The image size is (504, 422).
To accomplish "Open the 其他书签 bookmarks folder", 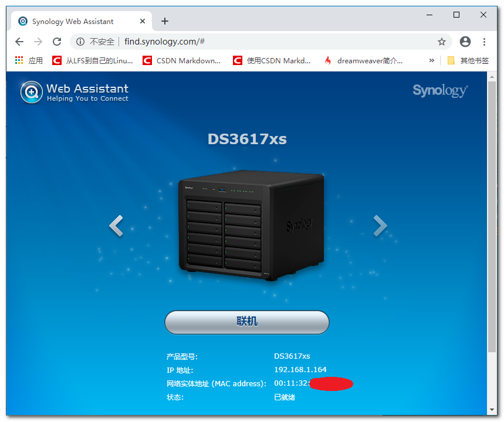I will click(468, 60).
